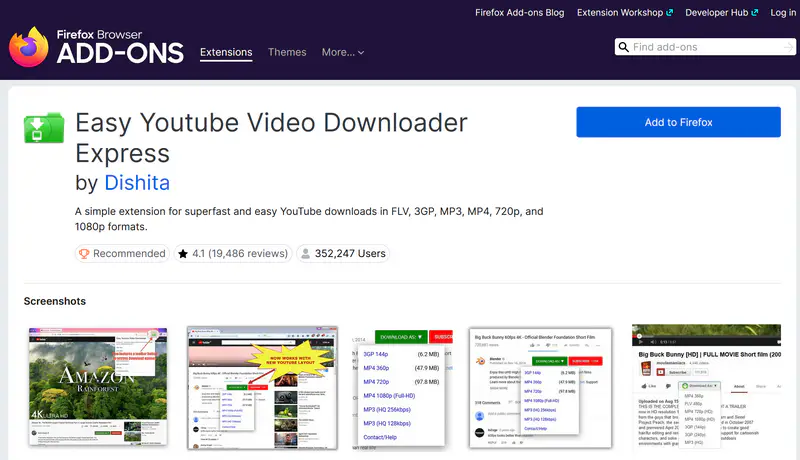Click external link icon beside Extension Workshop
This screenshot has width=800, height=460.
point(669,13)
